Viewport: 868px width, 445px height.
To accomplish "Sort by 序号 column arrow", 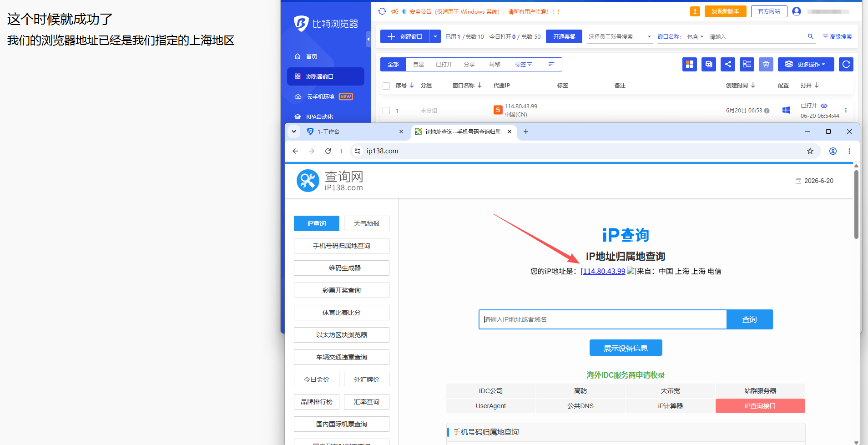I will click(412, 85).
